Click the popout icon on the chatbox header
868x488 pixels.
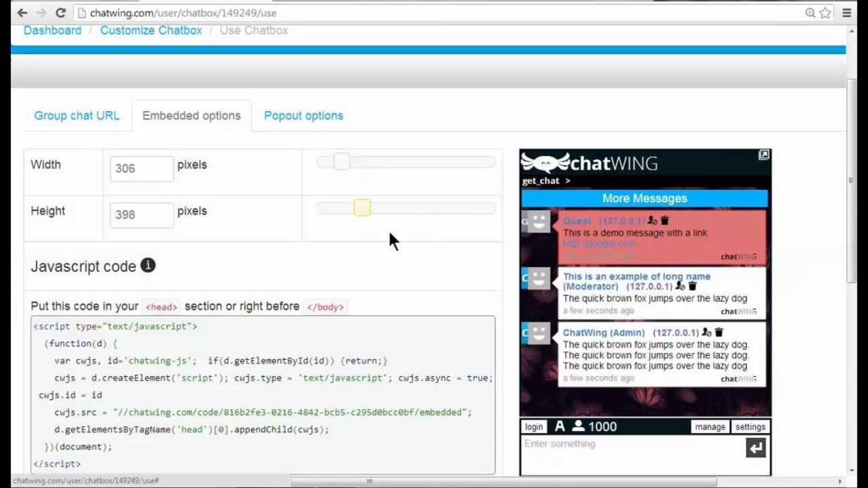pos(764,155)
